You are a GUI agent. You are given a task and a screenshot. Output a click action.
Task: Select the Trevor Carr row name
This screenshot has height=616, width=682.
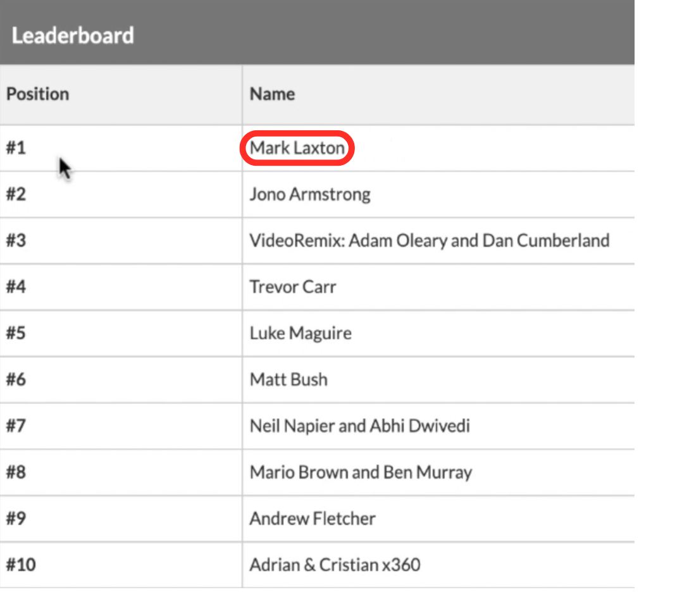(292, 287)
